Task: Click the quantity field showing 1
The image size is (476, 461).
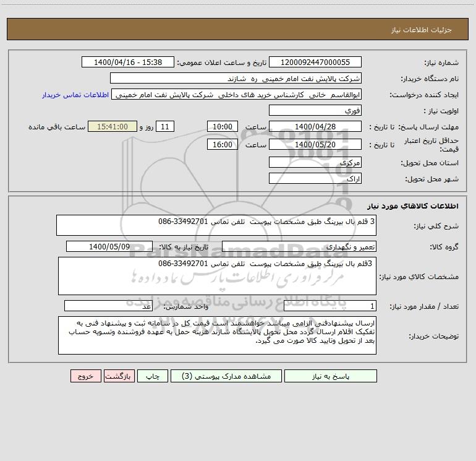Action: click(x=330, y=306)
